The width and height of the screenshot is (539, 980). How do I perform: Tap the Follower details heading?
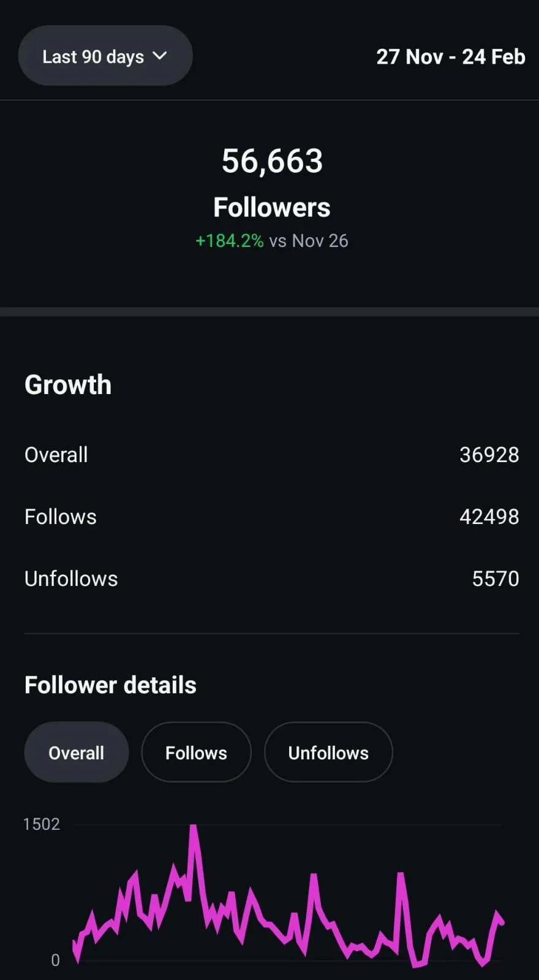pyautogui.click(x=110, y=685)
